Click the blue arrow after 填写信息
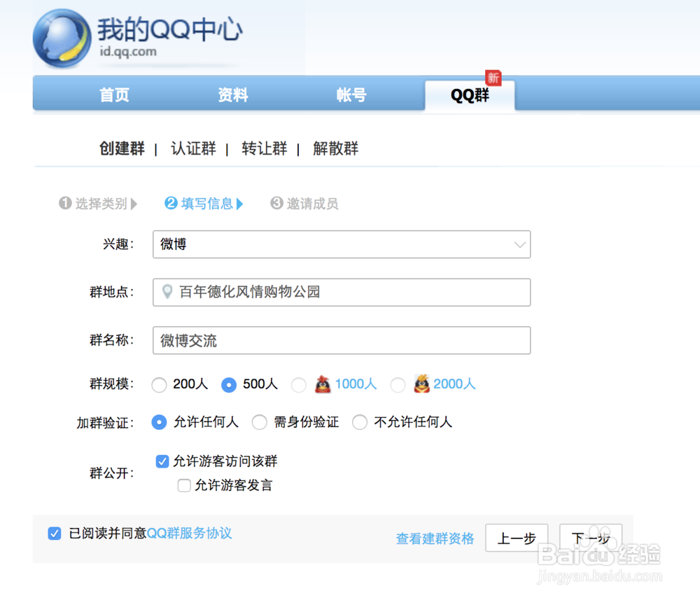This screenshot has height=600, width=700. pyautogui.click(x=239, y=204)
